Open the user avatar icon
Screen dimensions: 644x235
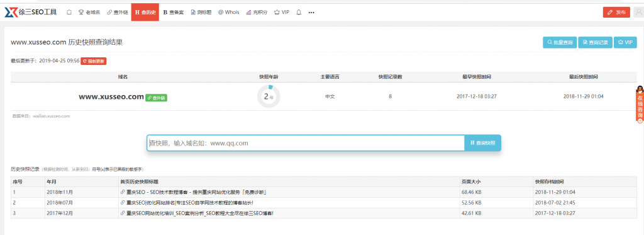point(639,13)
